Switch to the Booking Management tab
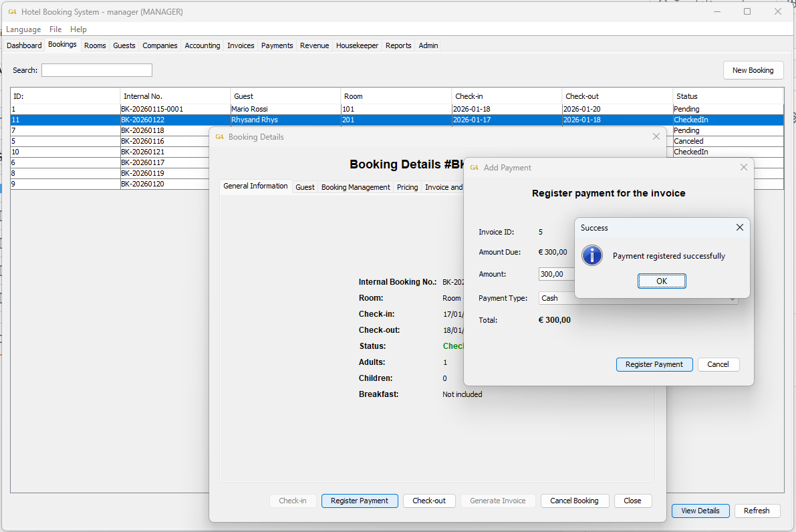This screenshot has width=796, height=532. [x=356, y=187]
